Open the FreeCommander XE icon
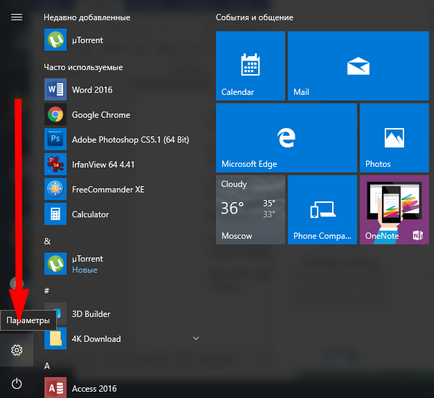This screenshot has height=398, width=434. (55, 189)
